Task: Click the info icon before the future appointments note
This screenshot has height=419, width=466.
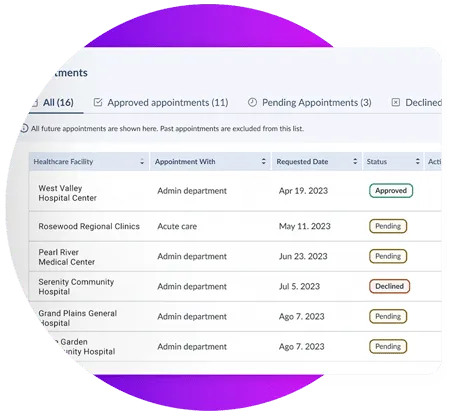Action: 24,128
